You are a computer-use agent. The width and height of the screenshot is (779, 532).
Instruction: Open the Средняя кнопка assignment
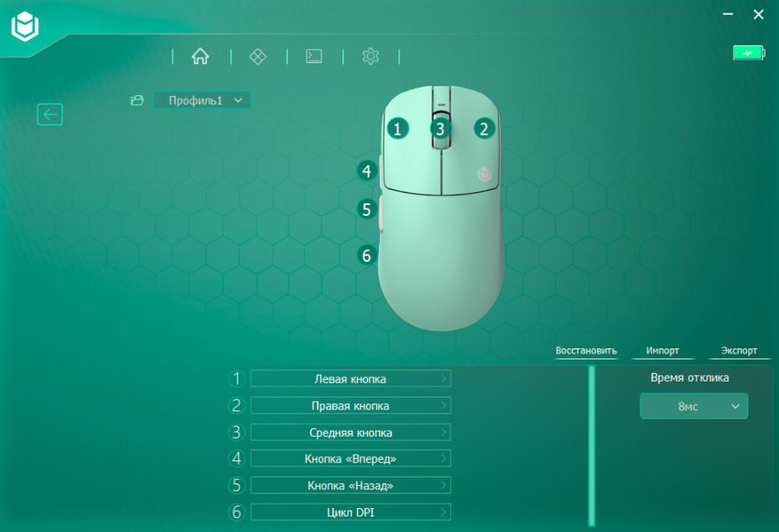(x=351, y=433)
